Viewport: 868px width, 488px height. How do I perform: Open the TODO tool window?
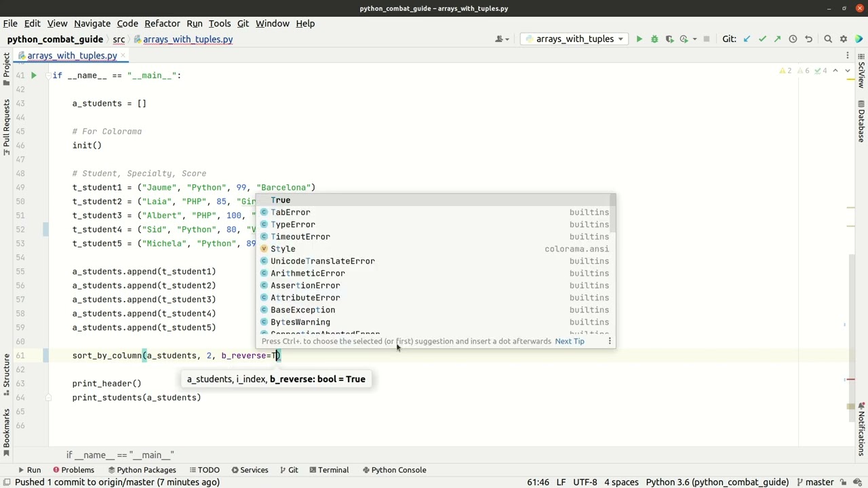click(x=203, y=470)
